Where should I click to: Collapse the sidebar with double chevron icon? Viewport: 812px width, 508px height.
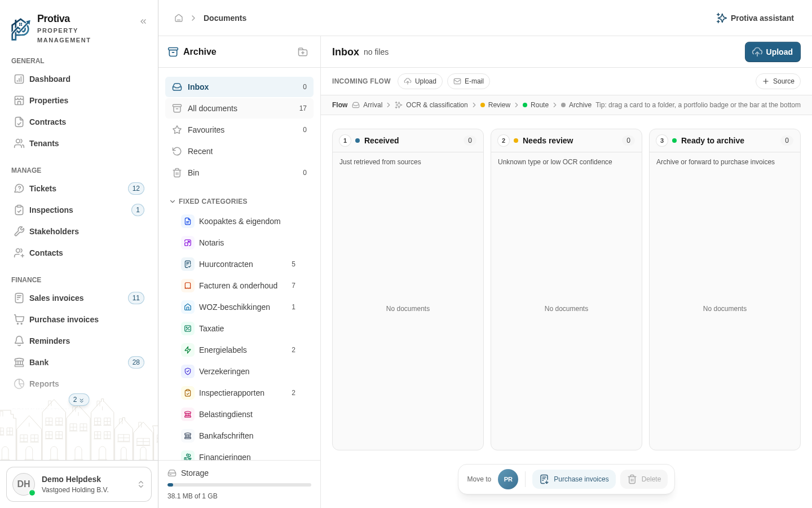coord(143,21)
